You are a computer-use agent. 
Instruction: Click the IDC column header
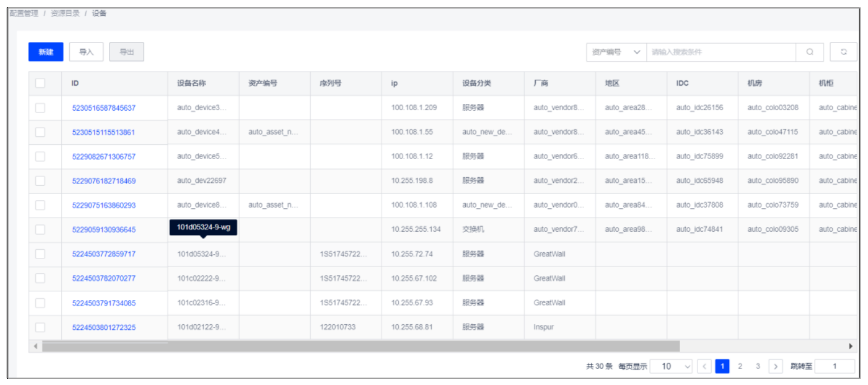point(703,83)
